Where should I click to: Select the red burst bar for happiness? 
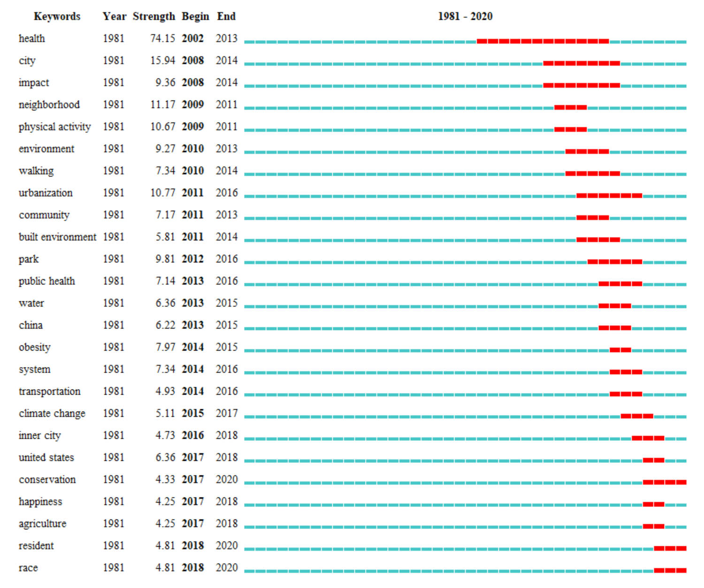click(x=653, y=504)
